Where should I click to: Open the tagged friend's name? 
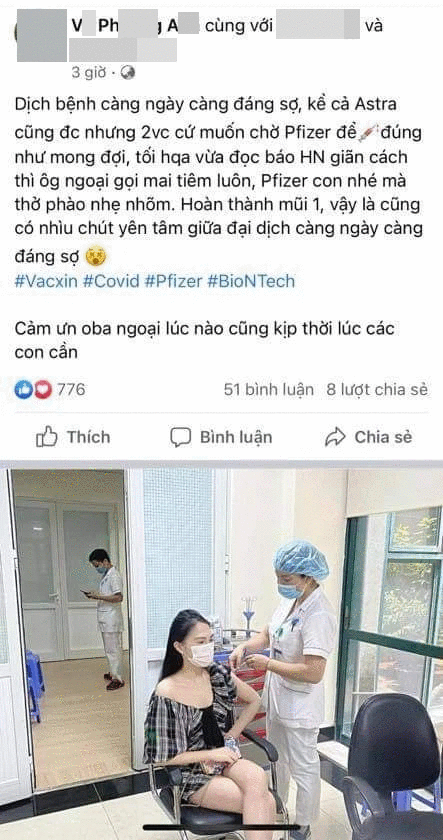[x=317, y=26]
